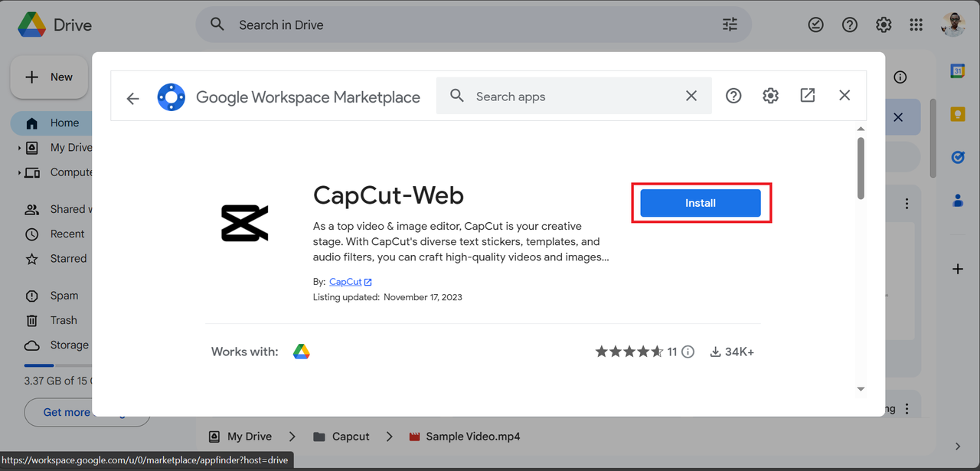Image resolution: width=980 pixels, height=471 pixels.
Task: Open Marketplace settings gear
Action: [x=771, y=96]
